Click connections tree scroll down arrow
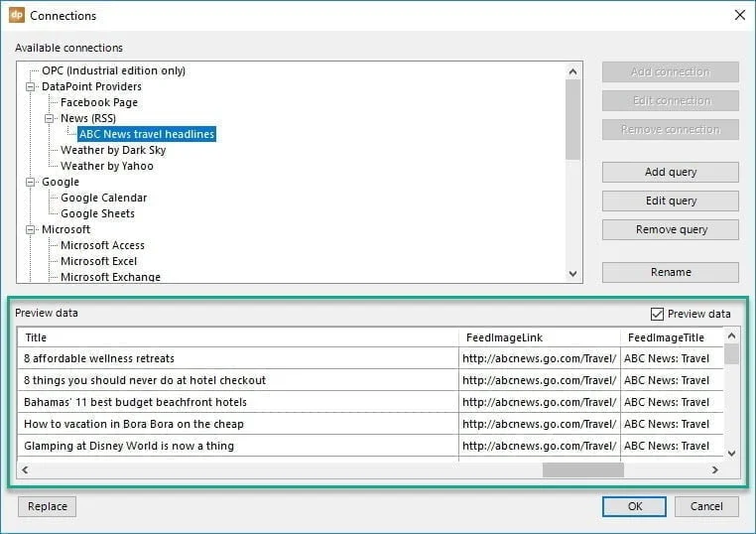This screenshot has width=756, height=534. pyautogui.click(x=572, y=274)
